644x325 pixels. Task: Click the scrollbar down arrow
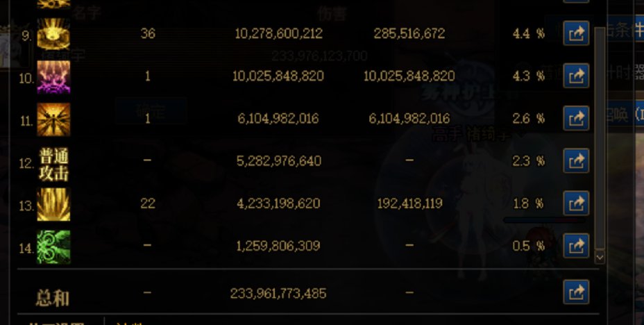click(600, 257)
